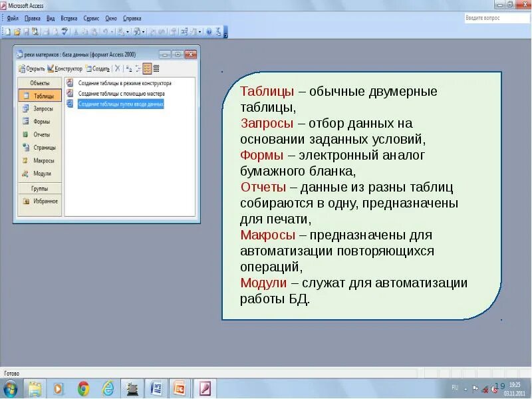Switch to Details table view
532x399 pixels.
pos(156,68)
